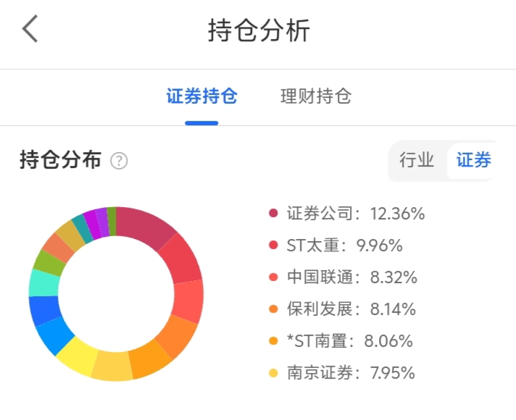Go back using the top-left arrow

30,30
